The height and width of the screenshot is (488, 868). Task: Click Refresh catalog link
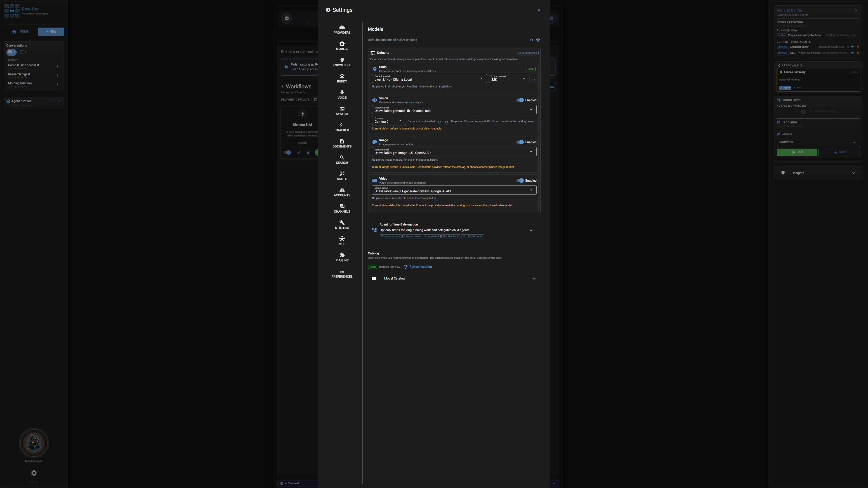click(x=417, y=267)
